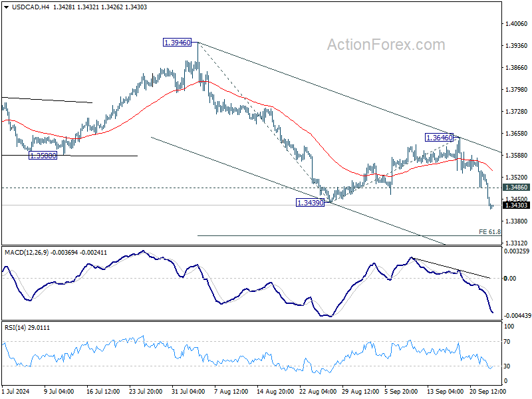This screenshot has width=532, height=399.
Task: Select the 1.33120 price axis value
Action: (517, 243)
